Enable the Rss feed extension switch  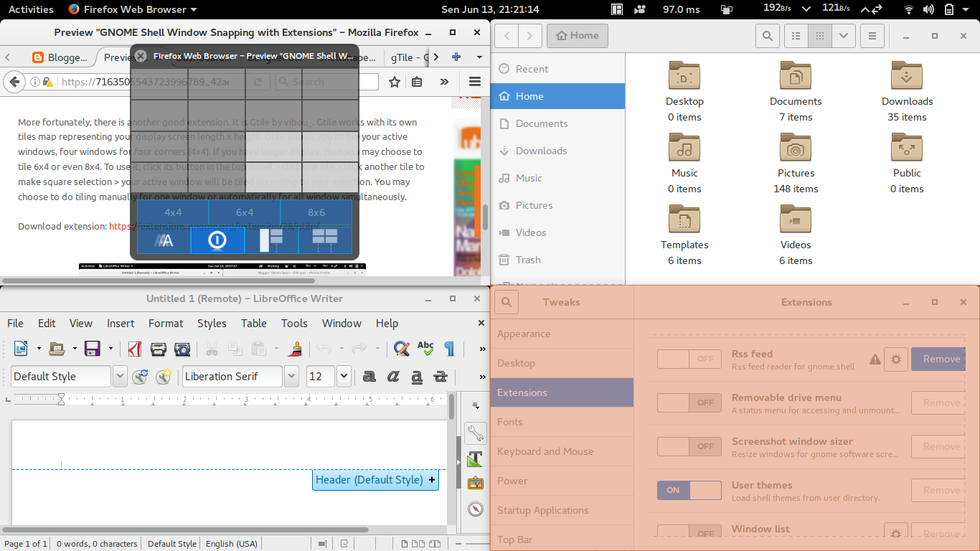pyautogui.click(x=689, y=359)
